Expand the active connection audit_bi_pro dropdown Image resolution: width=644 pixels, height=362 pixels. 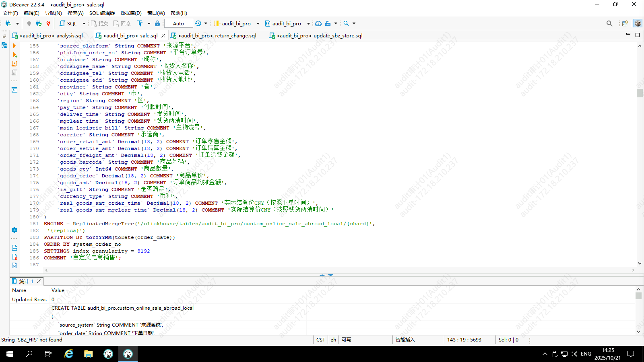click(x=258, y=24)
